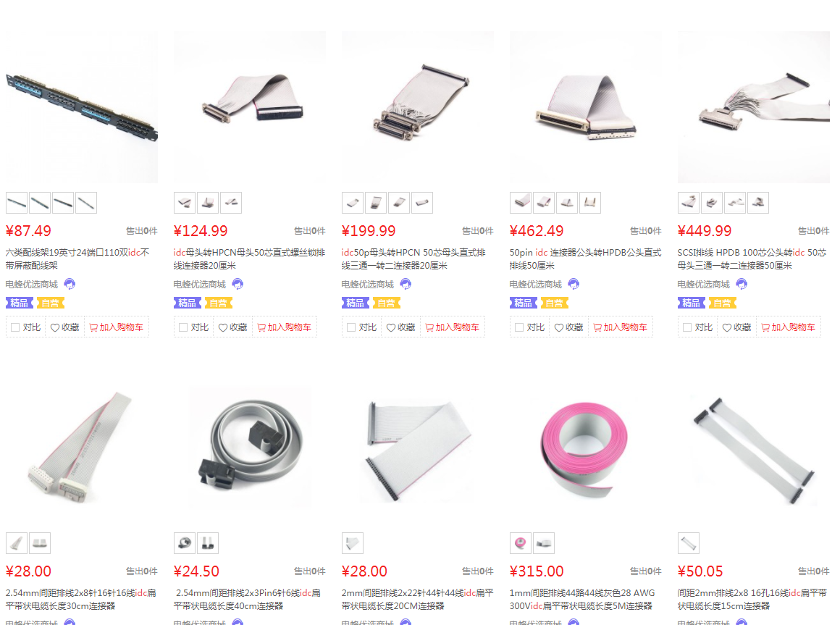Click the store chat icon beside the ¥87.49 patch panel seller

coord(70,284)
